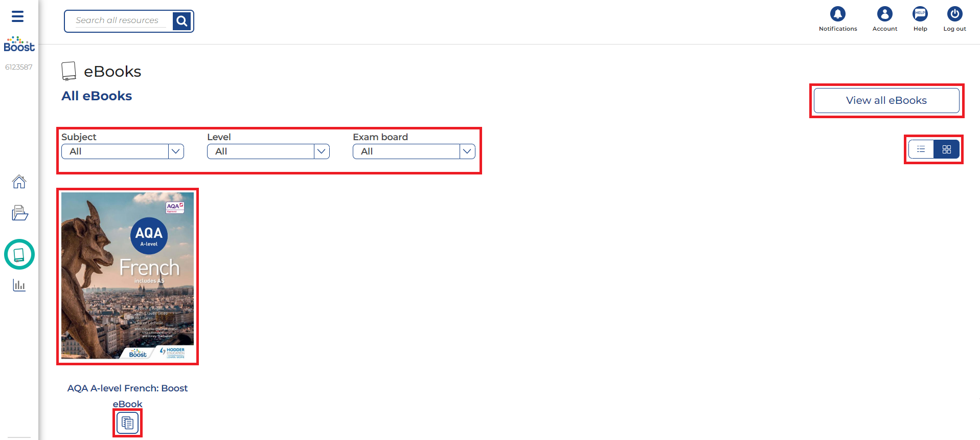Switch to grid view
The height and width of the screenshot is (440, 980).
coord(946,149)
